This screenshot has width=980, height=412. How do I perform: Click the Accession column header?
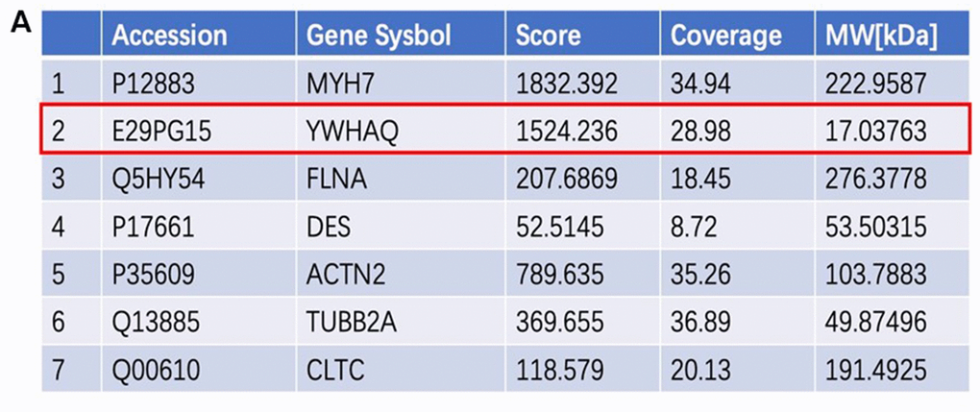pyautogui.click(x=169, y=36)
